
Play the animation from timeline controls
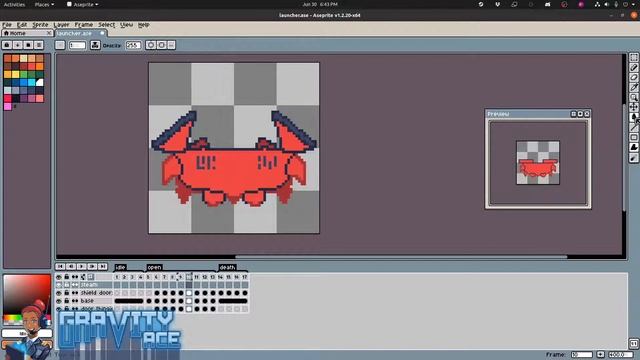81,267
